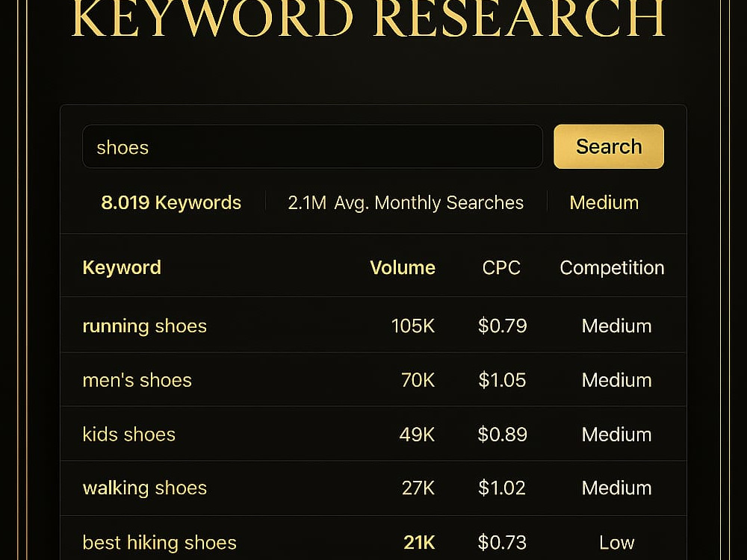Click the 2.1M Avg. Monthly Searches summary
Image resolution: width=747 pixels, height=560 pixels.
click(406, 203)
